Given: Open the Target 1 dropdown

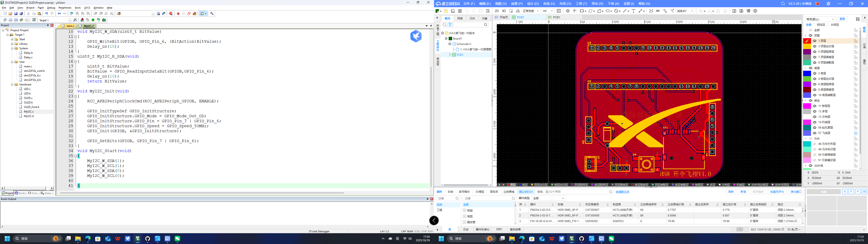Looking at the screenshot, I should coord(70,20).
